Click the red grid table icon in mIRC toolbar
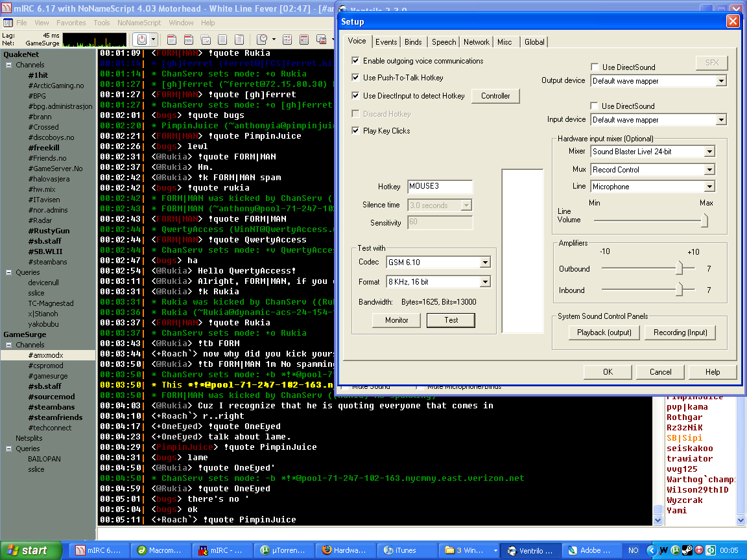The height and width of the screenshot is (560, 747). point(304,40)
